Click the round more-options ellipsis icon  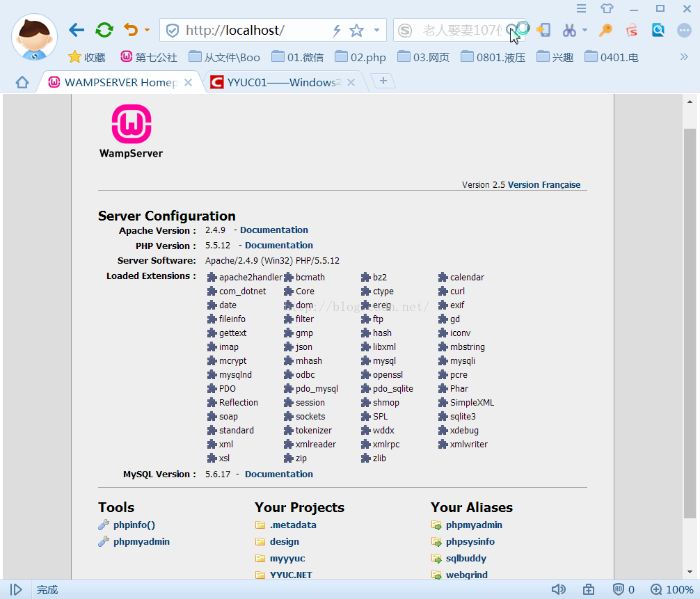click(x=684, y=31)
